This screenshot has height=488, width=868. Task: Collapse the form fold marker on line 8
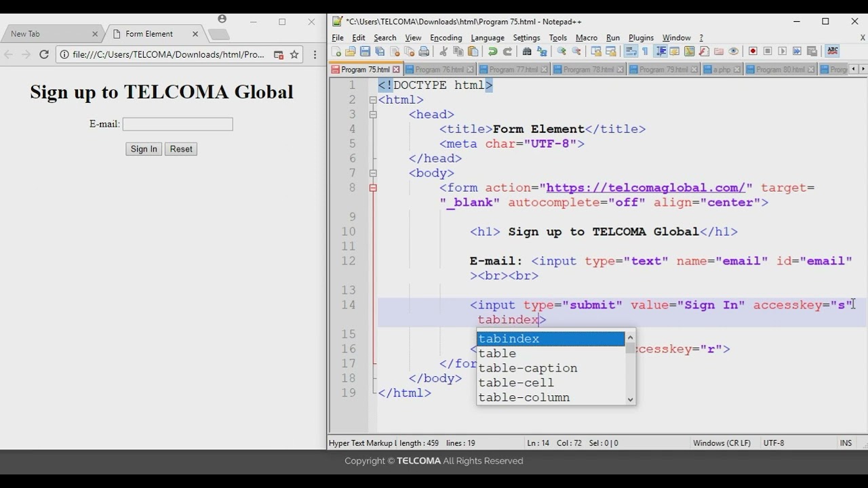(373, 188)
